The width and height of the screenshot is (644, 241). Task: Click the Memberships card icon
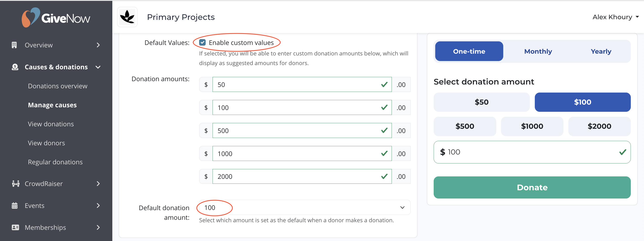click(15, 228)
